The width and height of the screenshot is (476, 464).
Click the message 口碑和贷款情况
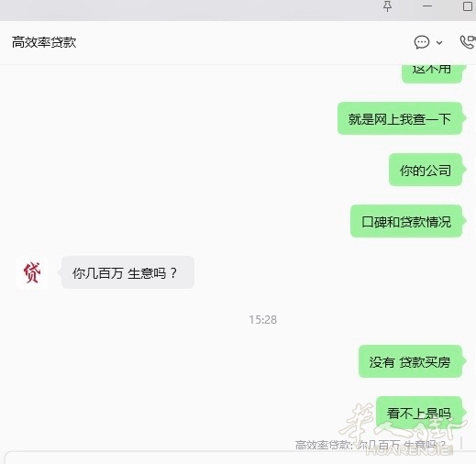pyautogui.click(x=406, y=221)
